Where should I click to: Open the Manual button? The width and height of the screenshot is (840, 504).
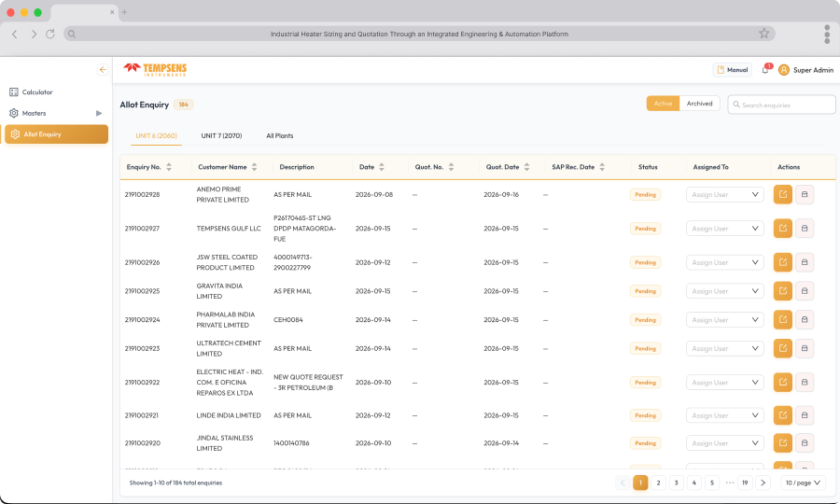(733, 70)
